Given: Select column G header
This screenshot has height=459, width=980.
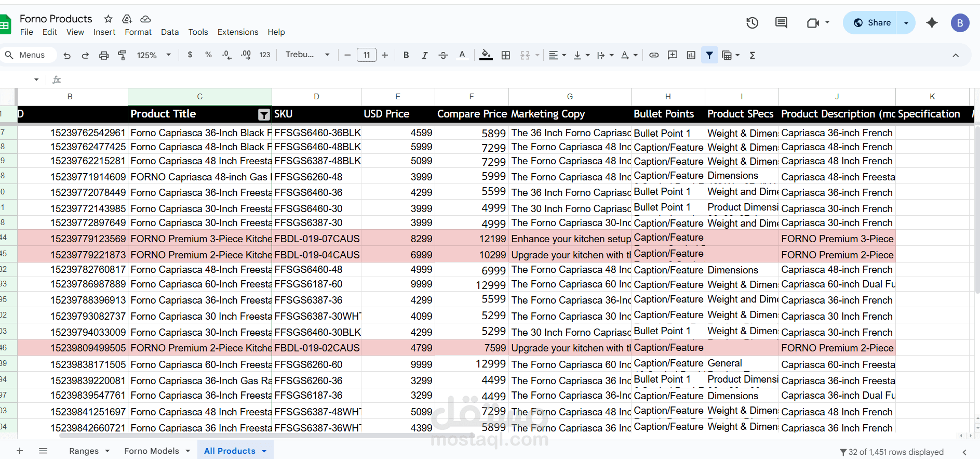Looking at the screenshot, I should click(x=570, y=97).
